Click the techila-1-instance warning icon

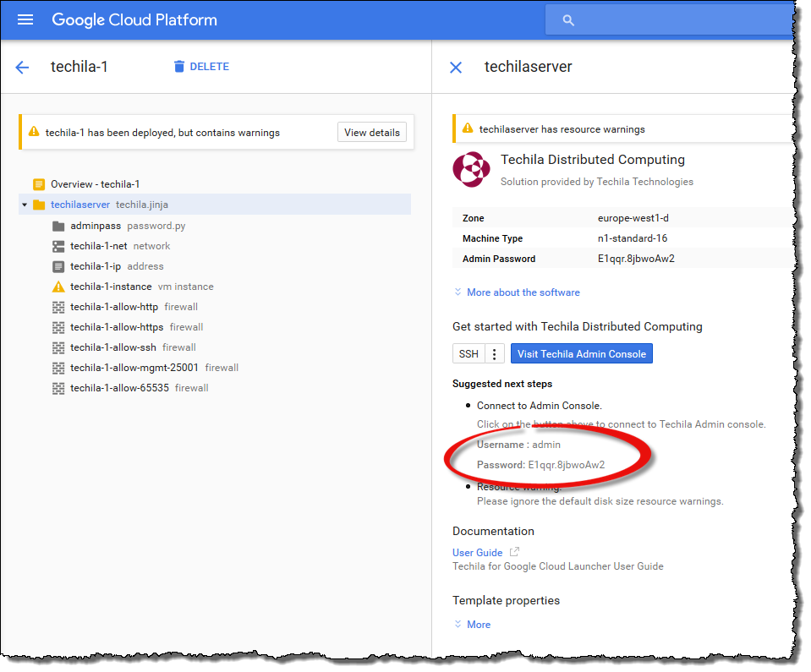tap(58, 287)
